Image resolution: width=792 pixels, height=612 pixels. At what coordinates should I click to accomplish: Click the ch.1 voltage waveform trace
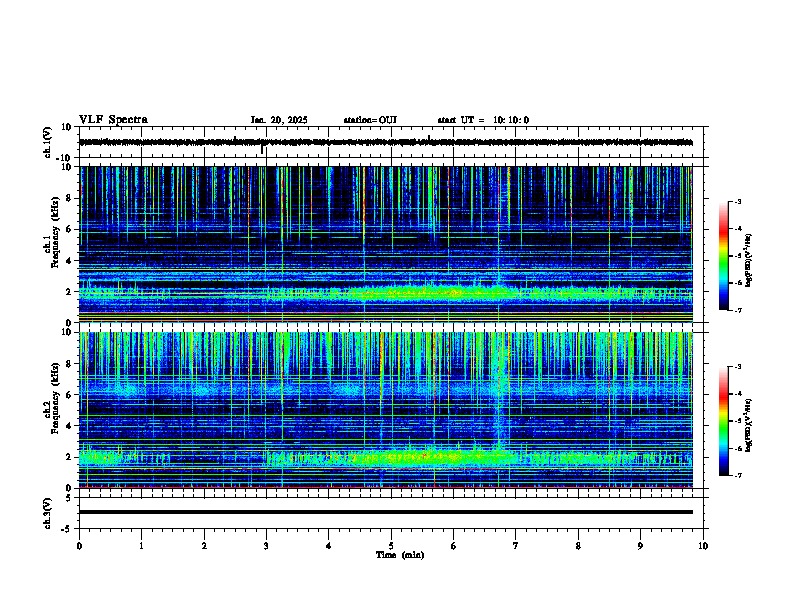coord(386,142)
